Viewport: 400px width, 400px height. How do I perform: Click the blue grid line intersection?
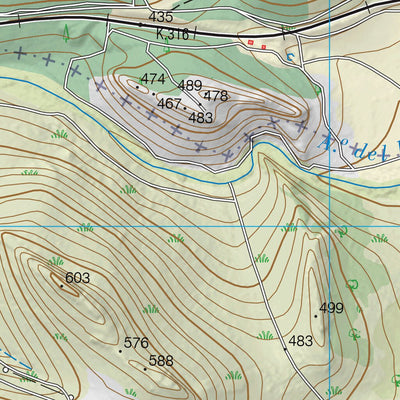point(330,226)
